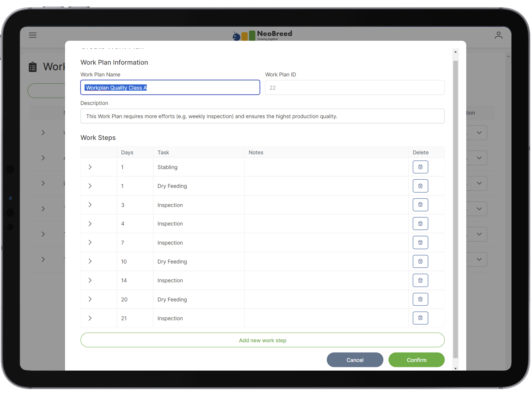Viewport: 532px width, 399px height.
Task: Expand second row in background work plan list
Action: pyautogui.click(x=43, y=158)
